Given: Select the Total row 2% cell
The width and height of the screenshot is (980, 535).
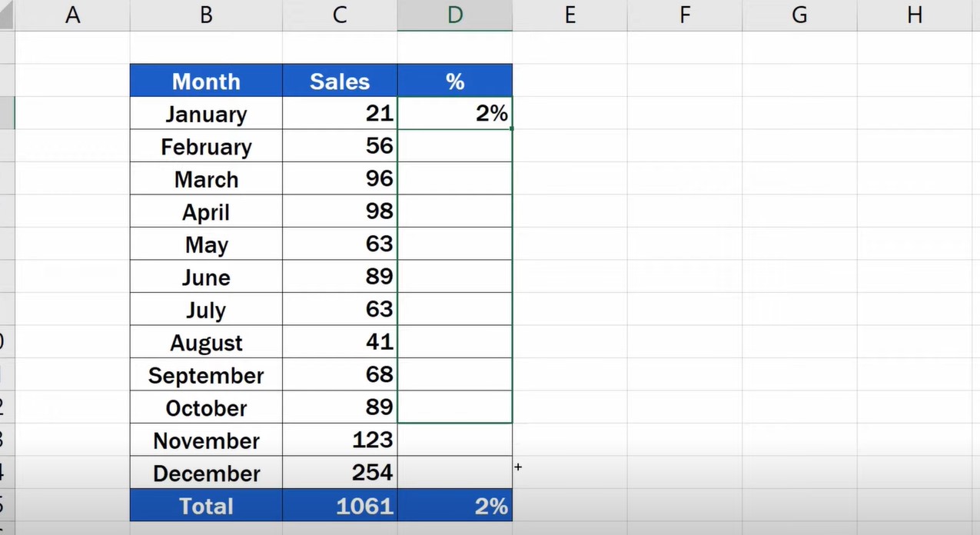Looking at the screenshot, I should 455,506.
